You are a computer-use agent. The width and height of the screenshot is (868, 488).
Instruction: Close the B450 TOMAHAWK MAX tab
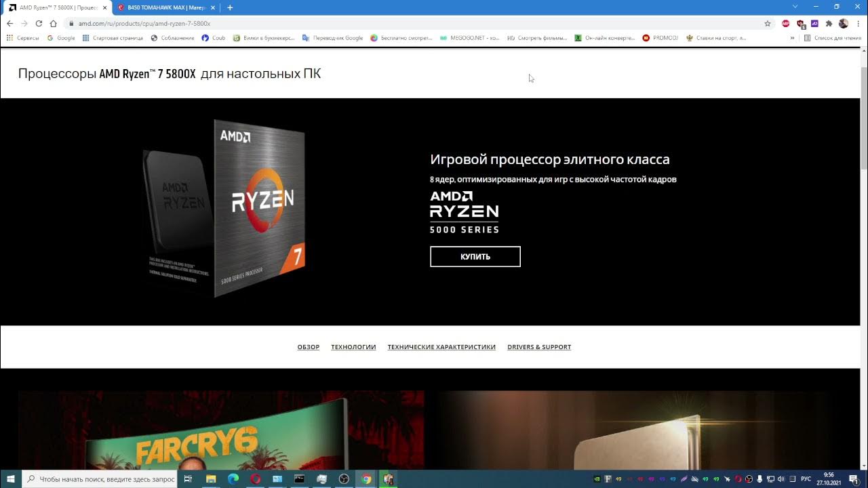click(212, 7)
